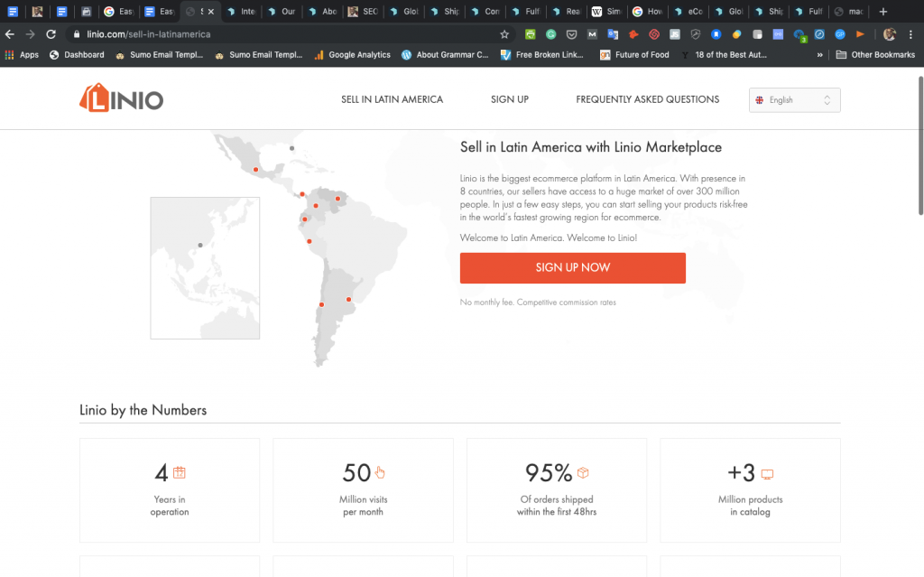Screen dimensions: 924x577
Task: Click 'Of orders shipped within the first 48hrs'
Action: pyautogui.click(x=557, y=506)
